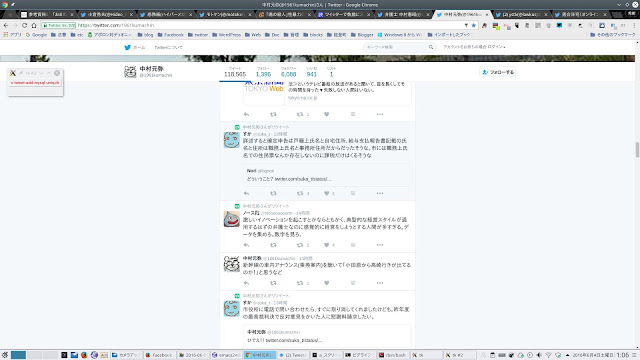The image size is (640, 360).
Task: Click the browser reload button
Action: point(24,25)
